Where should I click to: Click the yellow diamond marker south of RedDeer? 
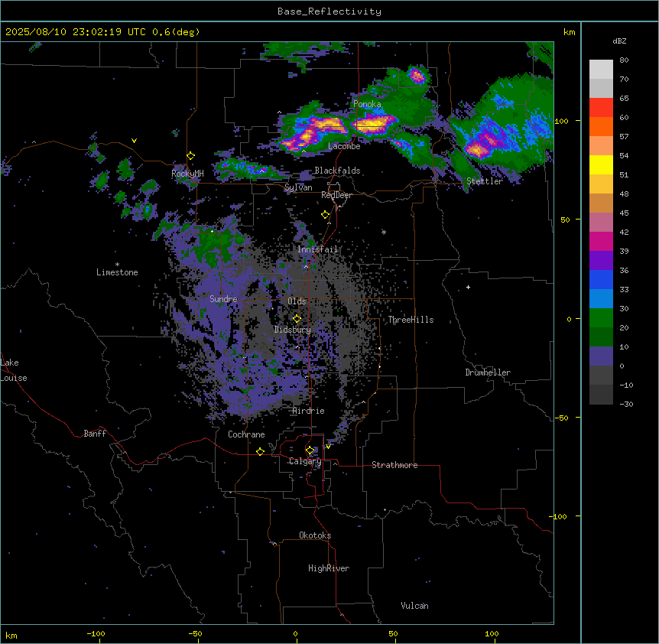(325, 215)
